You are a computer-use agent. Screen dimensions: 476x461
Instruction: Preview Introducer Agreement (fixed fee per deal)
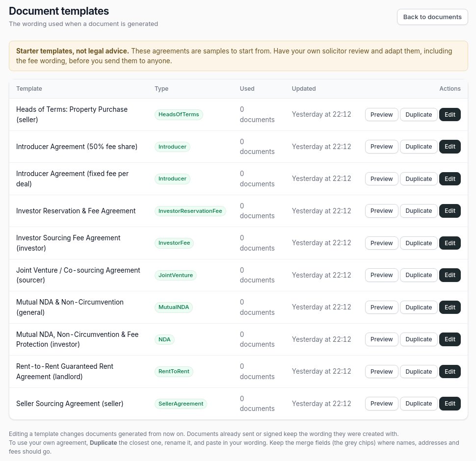tap(382, 179)
